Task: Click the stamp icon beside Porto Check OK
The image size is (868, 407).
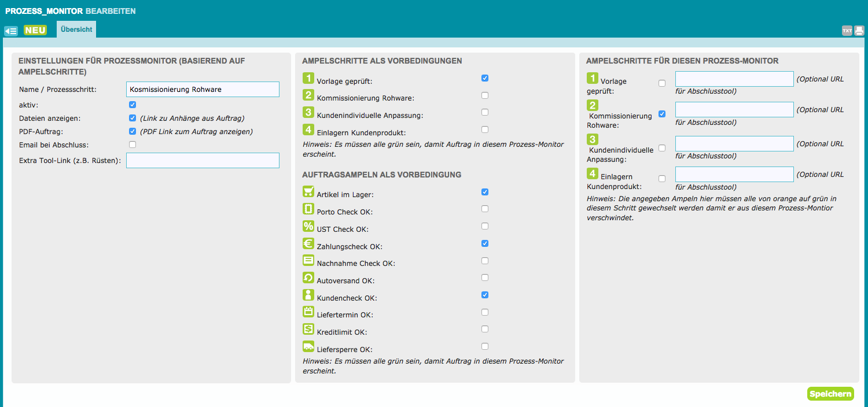Action: (x=308, y=209)
